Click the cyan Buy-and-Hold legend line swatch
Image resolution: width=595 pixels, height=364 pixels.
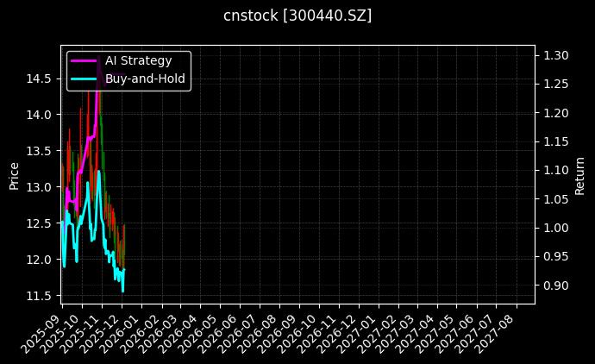tap(85, 78)
